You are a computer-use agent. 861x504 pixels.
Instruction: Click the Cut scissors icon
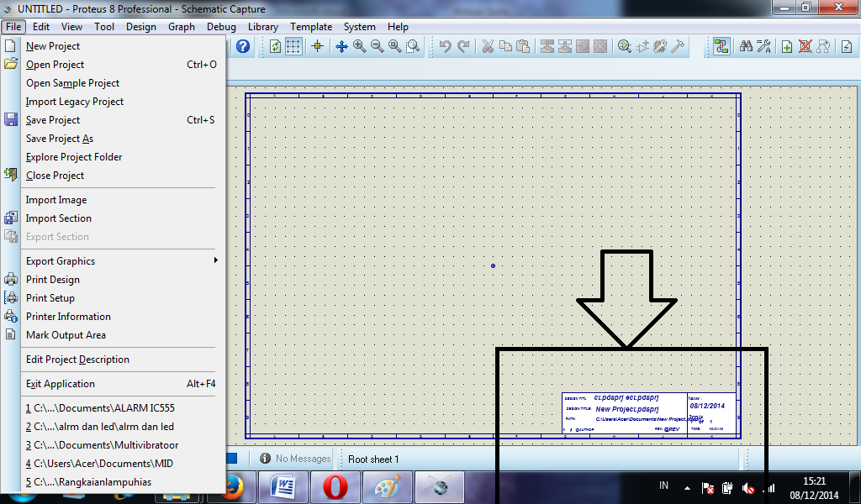(488, 46)
